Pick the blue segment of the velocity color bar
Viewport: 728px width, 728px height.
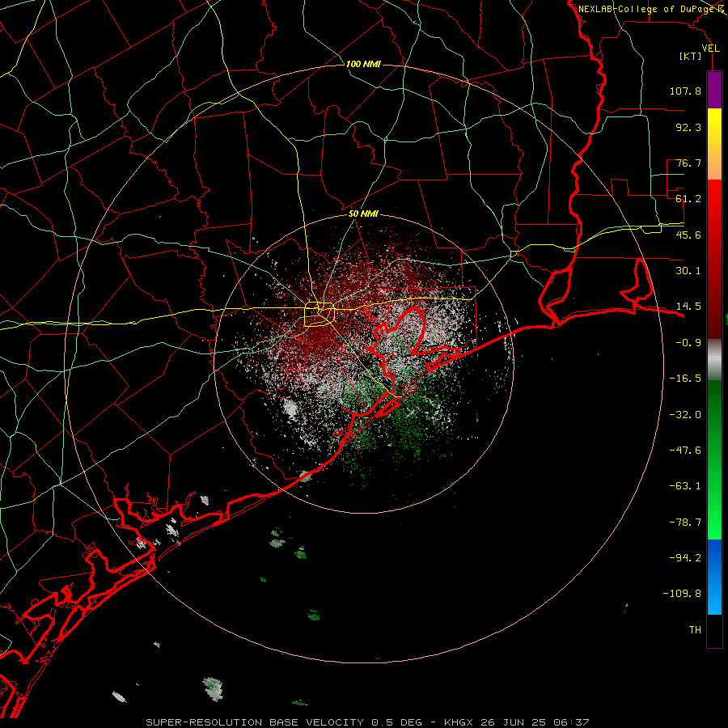(714, 577)
